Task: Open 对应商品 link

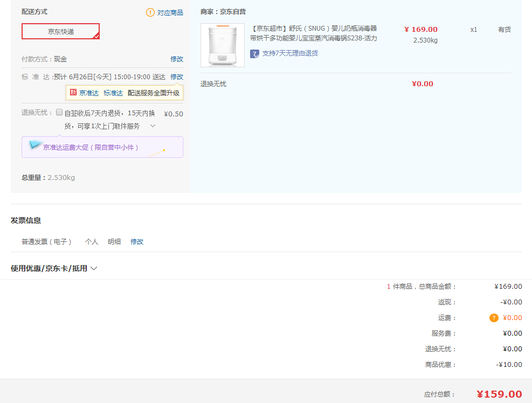Action: point(170,12)
